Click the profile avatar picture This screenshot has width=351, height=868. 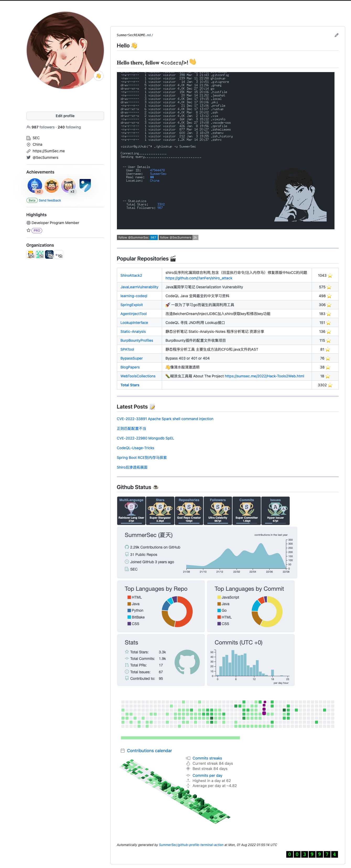click(65, 51)
